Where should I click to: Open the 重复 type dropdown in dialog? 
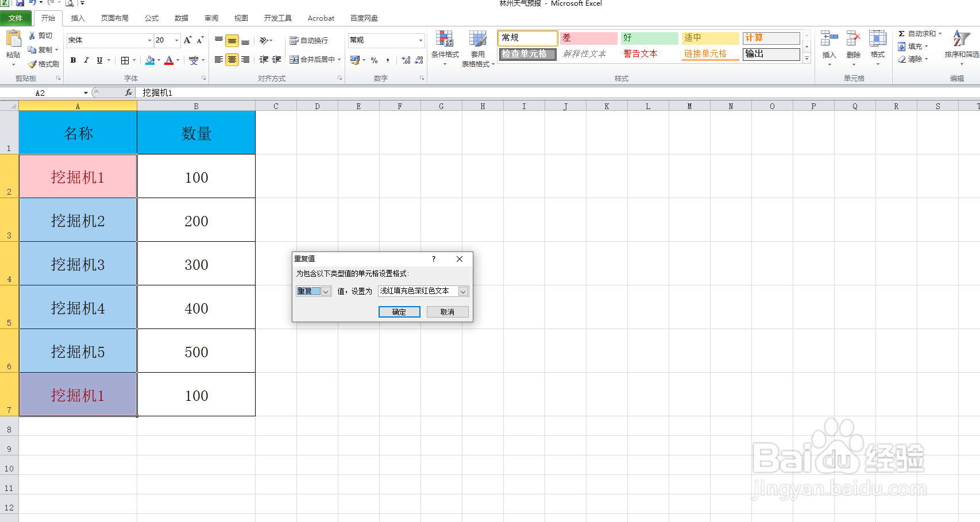click(x=326, y=291)
